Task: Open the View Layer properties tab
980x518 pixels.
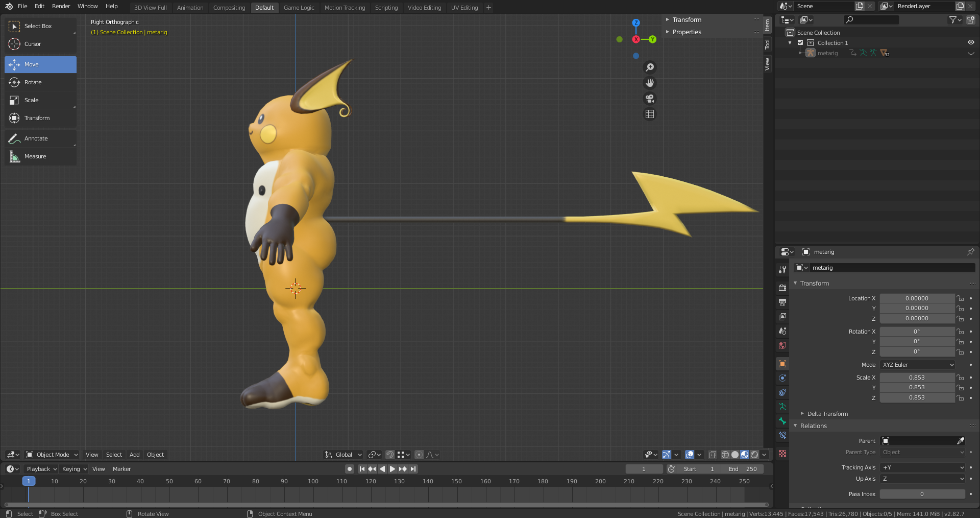Action: (x=782, y=317)
